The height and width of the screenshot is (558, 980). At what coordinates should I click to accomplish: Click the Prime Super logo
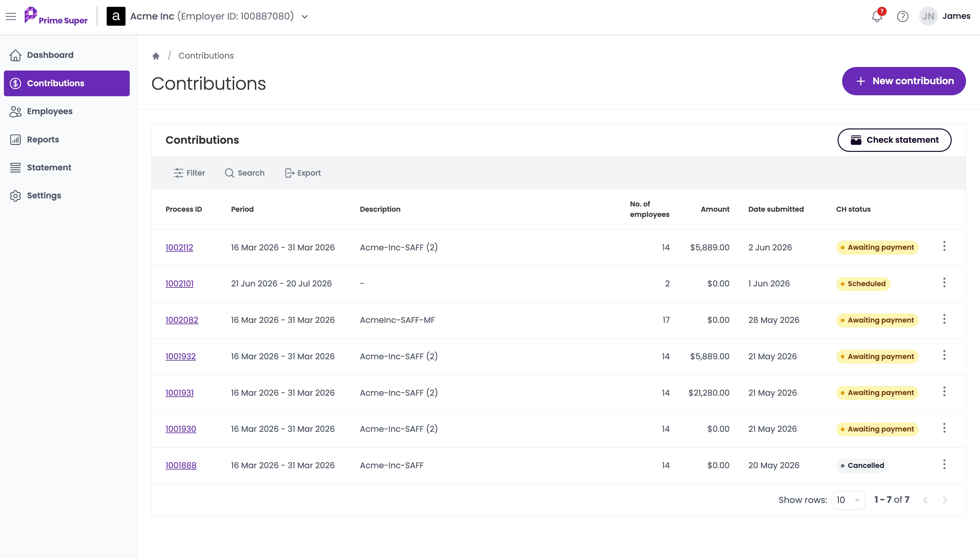point(56,16)
